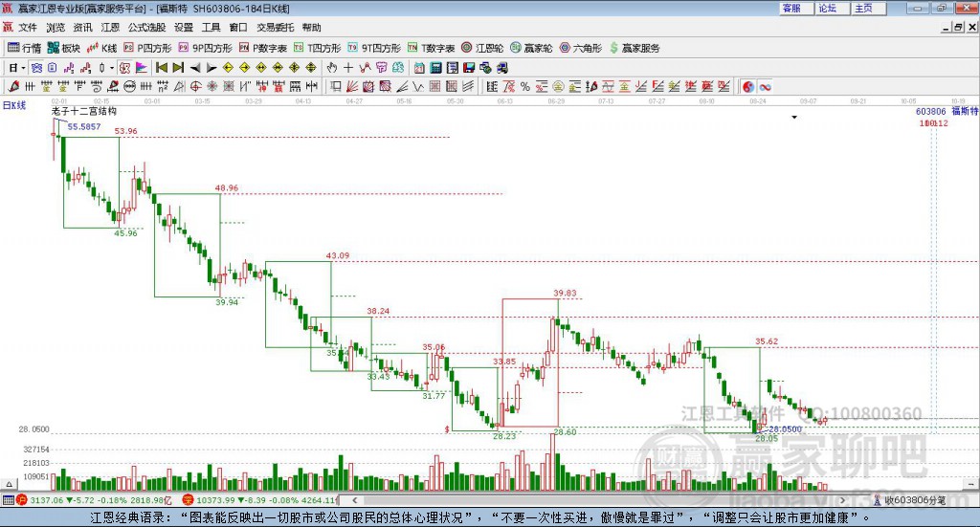Open 赢家服务 with the dollar icon
This screenshot has height=527, width=980.
click(x=635, y=48)
